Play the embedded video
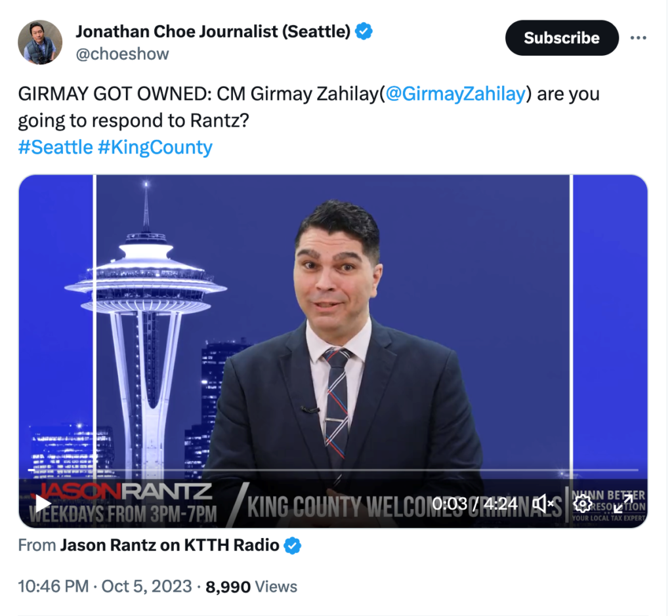The height and width of the screenshot is (616, 672). 43,504
